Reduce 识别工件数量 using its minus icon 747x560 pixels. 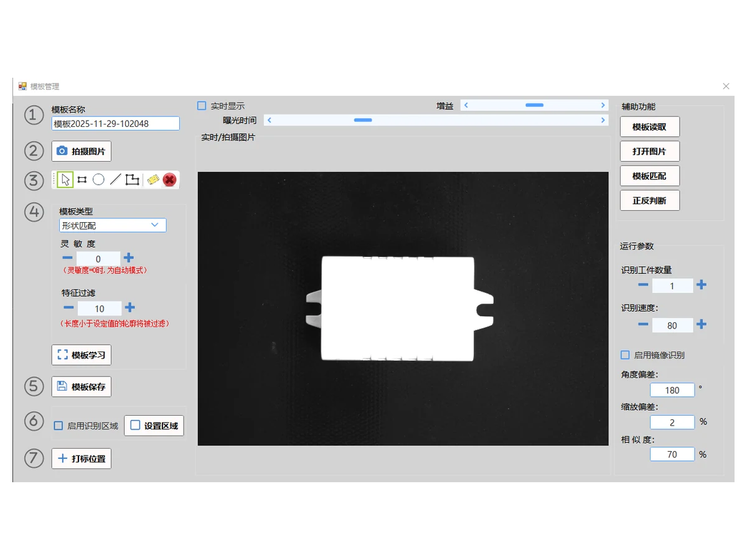coord(643,285)
